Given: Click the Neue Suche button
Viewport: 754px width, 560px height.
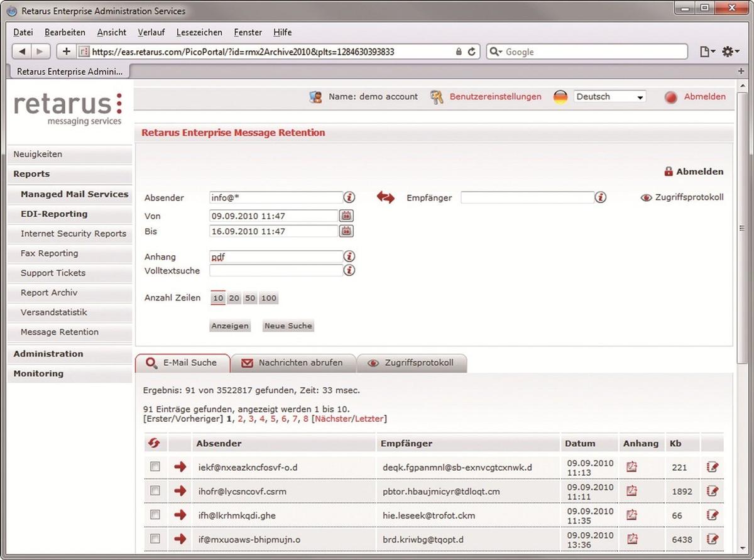Looking at the screenshot, I should point(288,326).
